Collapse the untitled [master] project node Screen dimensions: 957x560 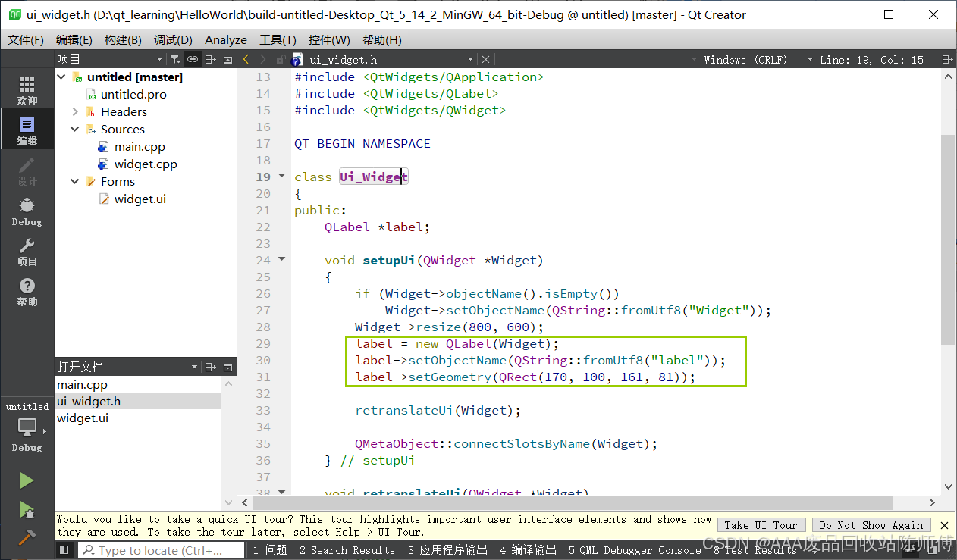[x=61, y=77]
